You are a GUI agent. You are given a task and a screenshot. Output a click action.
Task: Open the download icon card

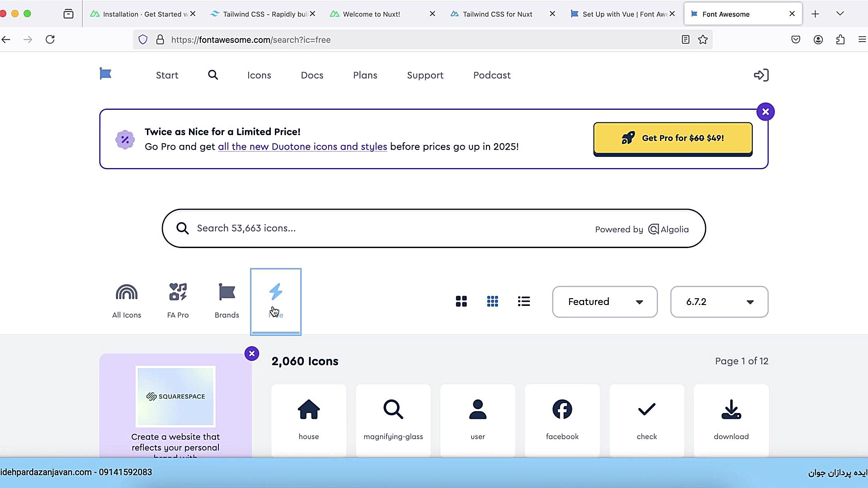coord(731,420)
